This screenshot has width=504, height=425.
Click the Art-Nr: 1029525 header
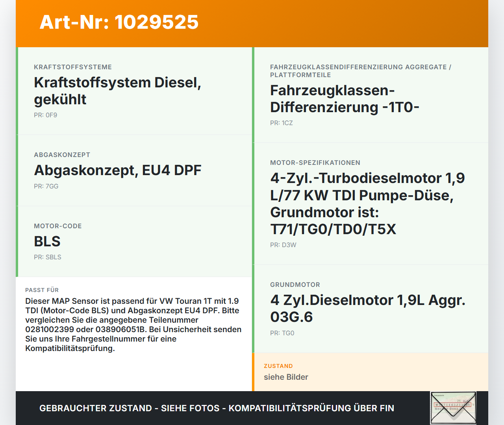tap(119, 22)
